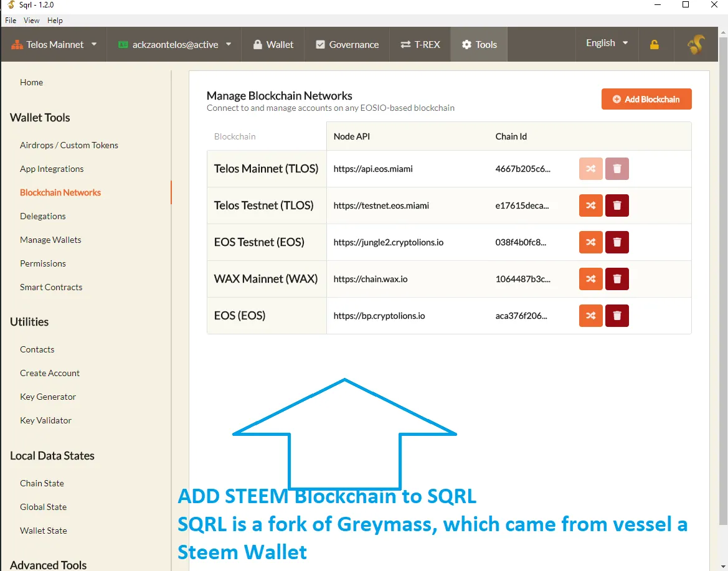This screenshot has width=728, height=571.
Task: Open Contacts utility
Action: [37, 349]
